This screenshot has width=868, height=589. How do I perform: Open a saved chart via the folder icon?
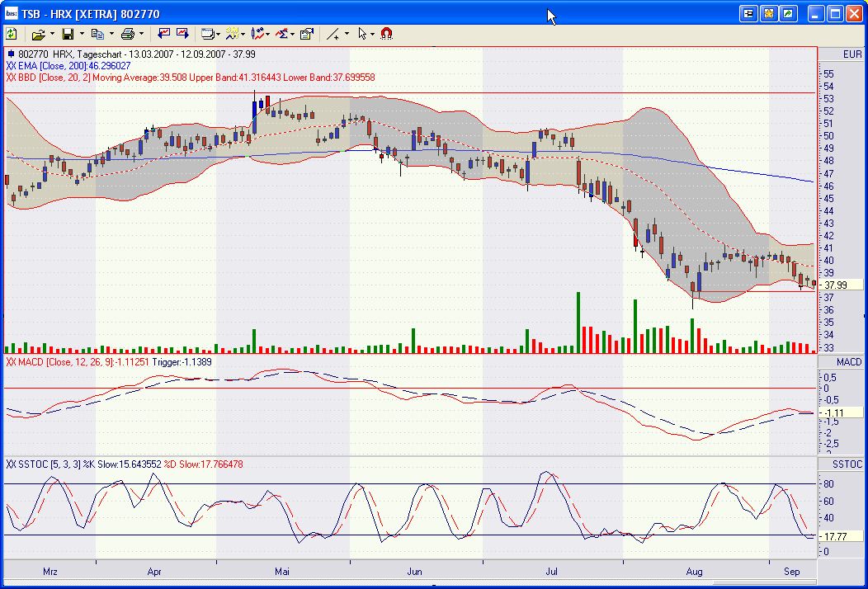click(x=40, y=34)
